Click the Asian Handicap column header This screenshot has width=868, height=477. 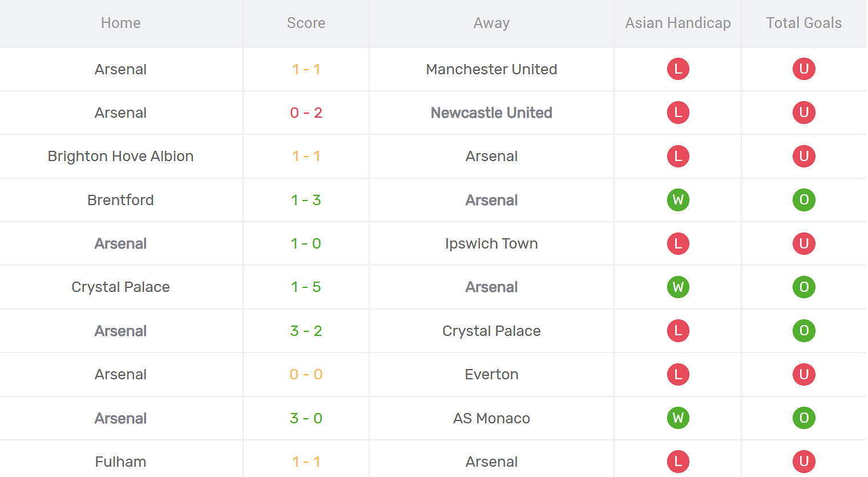678,23
